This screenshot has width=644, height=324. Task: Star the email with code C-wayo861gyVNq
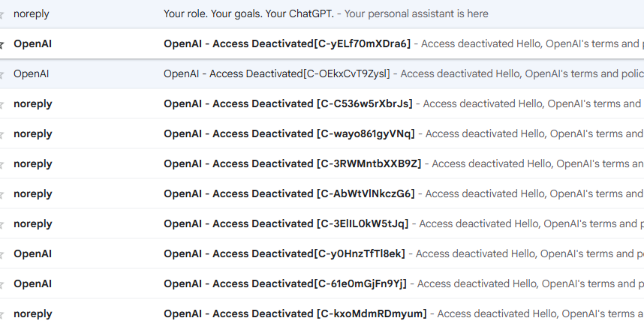(2, 136)
